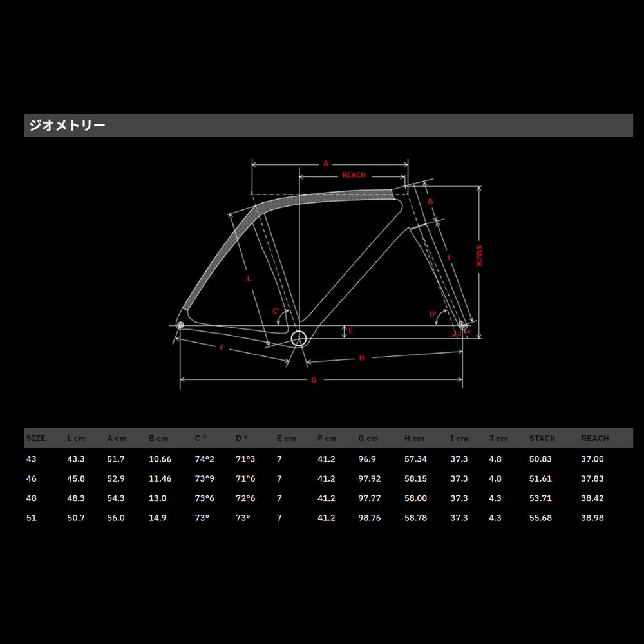Click the red REACH label in the frame diagram
Image resolution: width=644 pixels, height=644 pixels.
pyautogui.click(x=354, y=175)
